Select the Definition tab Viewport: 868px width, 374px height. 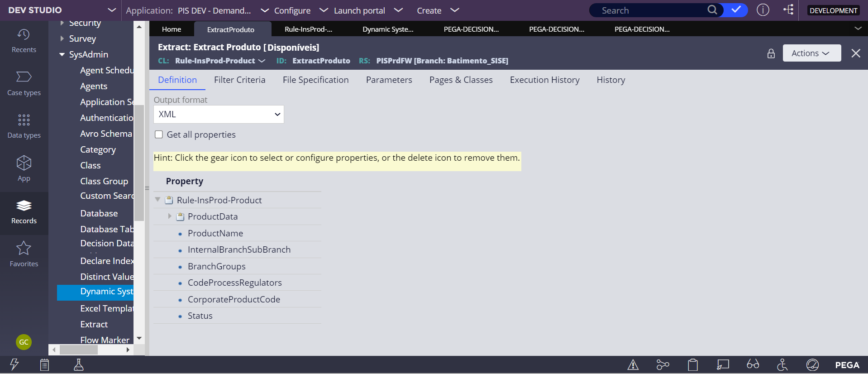(177, 80)
